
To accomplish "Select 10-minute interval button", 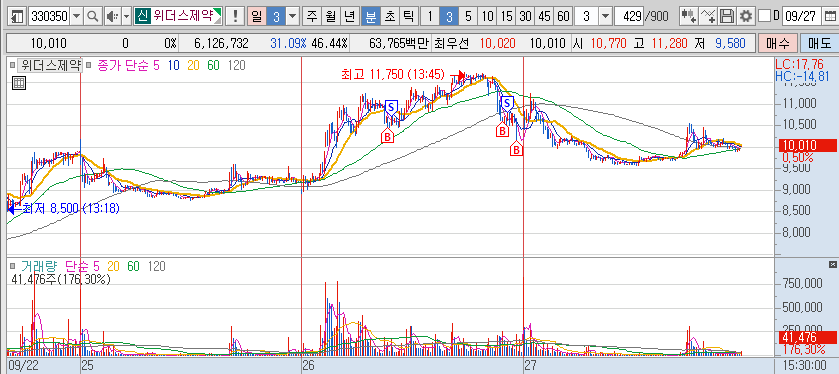I will coord(487,17).
